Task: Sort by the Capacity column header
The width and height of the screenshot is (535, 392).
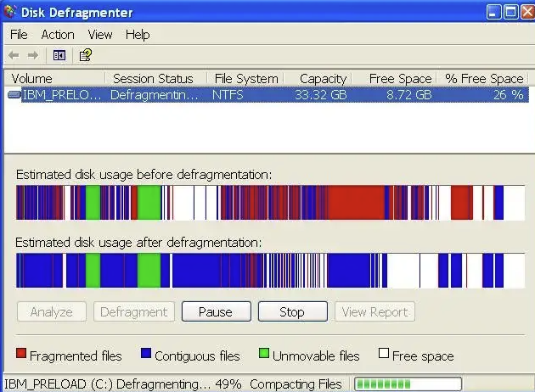Action: click(x=318, y=78)
